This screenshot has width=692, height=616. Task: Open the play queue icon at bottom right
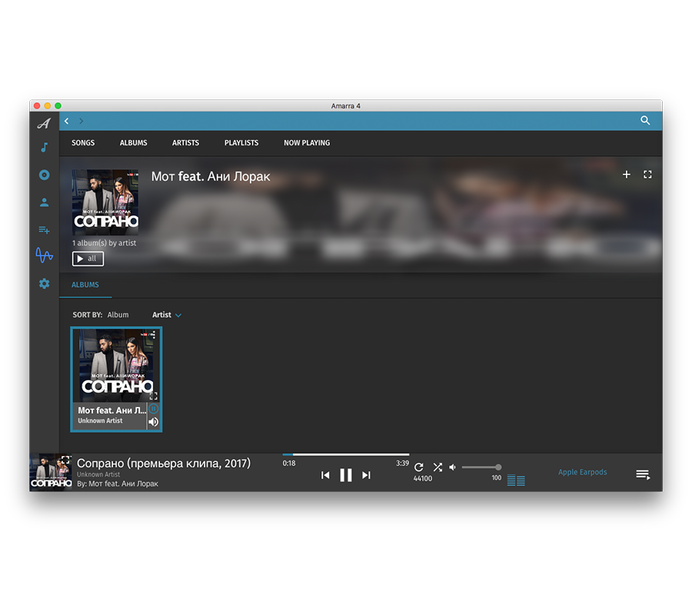pyautogui.click(x=643, y=474)
